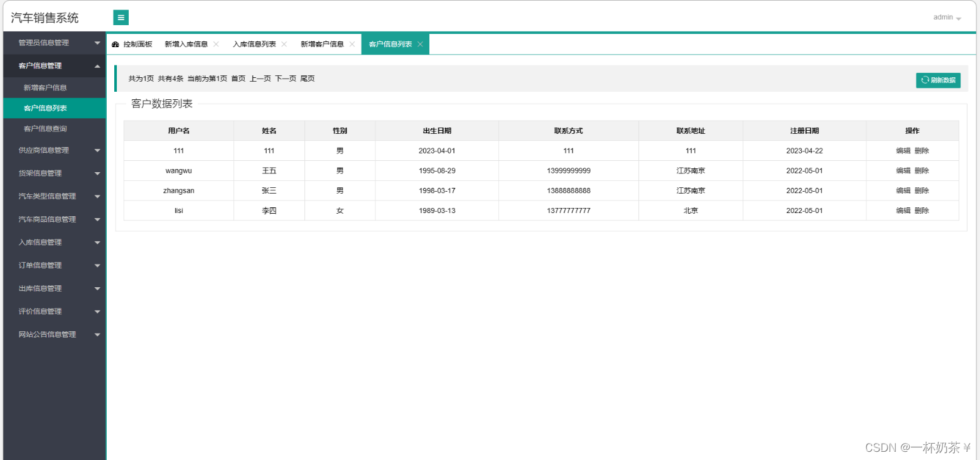Viewport: 980px width, 460px height.
Task: Collapse 客户信息管理 menu
Action: 55,65
